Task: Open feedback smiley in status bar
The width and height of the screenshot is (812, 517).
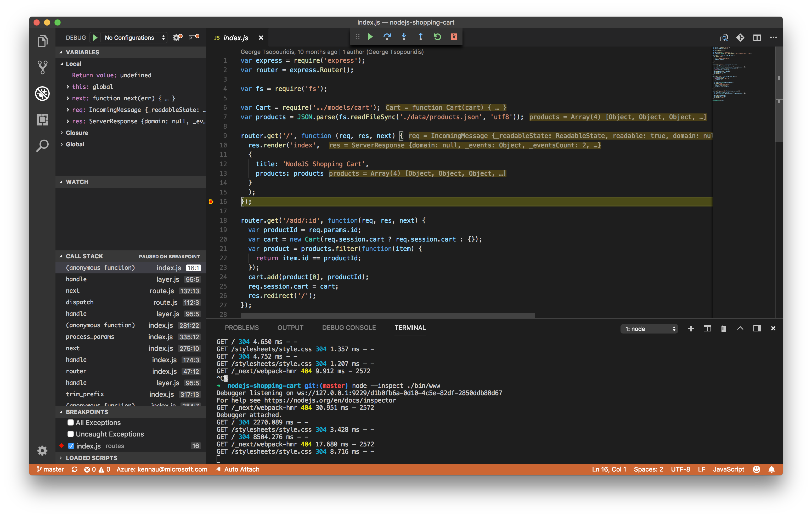Action: pos(756,469)
